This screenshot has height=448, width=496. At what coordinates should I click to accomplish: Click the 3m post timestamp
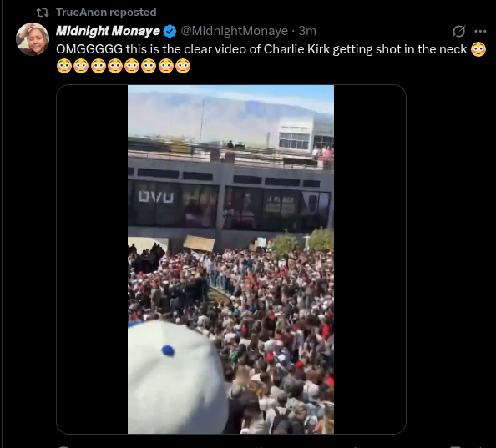(307, 31)
